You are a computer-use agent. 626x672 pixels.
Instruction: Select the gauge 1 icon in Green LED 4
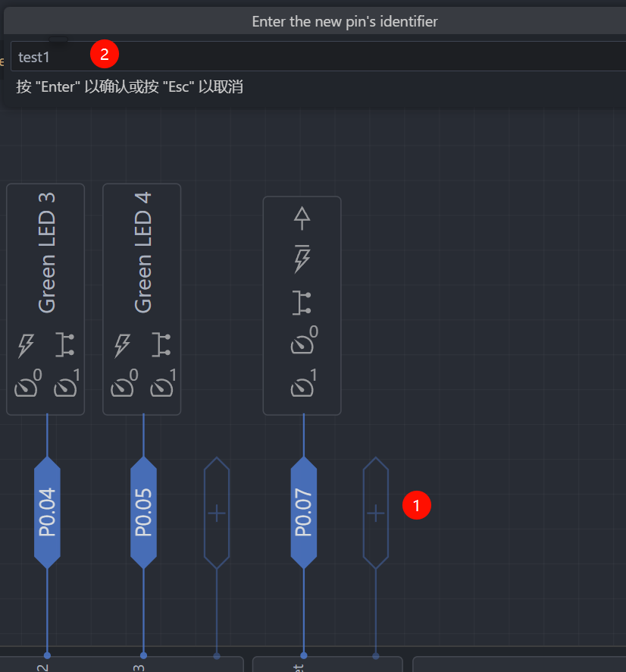(162, 386)
